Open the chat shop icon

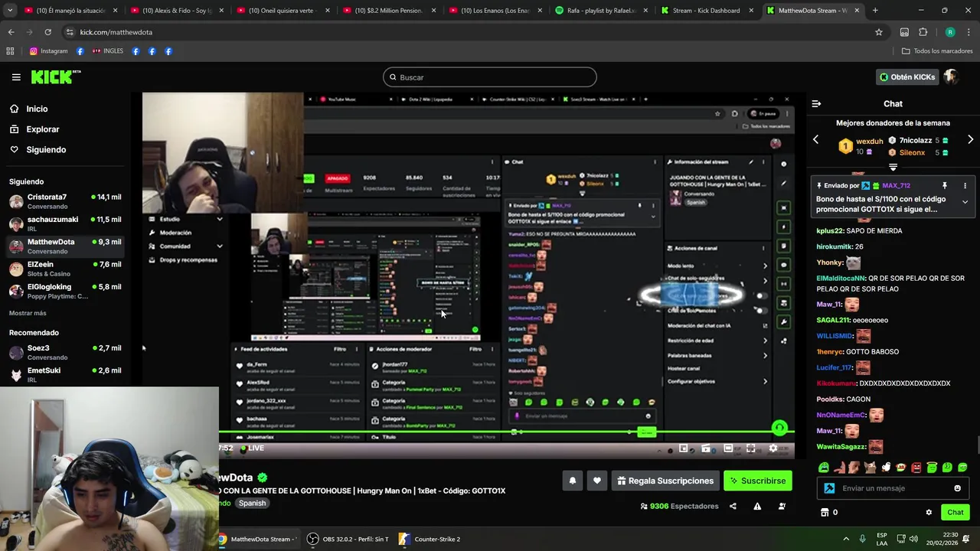(x=825, y=512)
